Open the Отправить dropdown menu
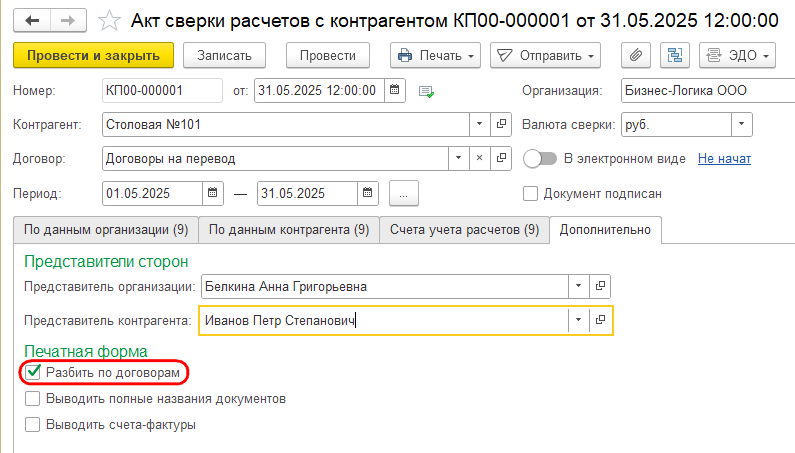The image size is (795, 453). click(545, 55)
